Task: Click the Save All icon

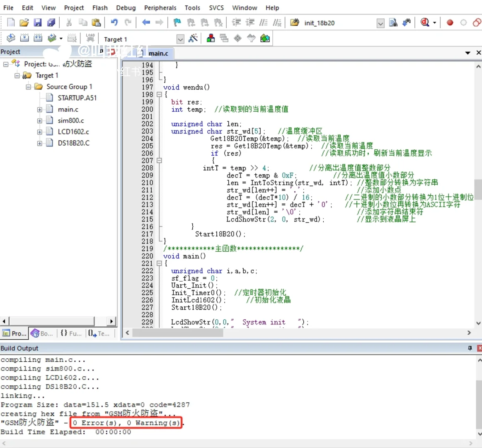Action: [x=51, y=22]
